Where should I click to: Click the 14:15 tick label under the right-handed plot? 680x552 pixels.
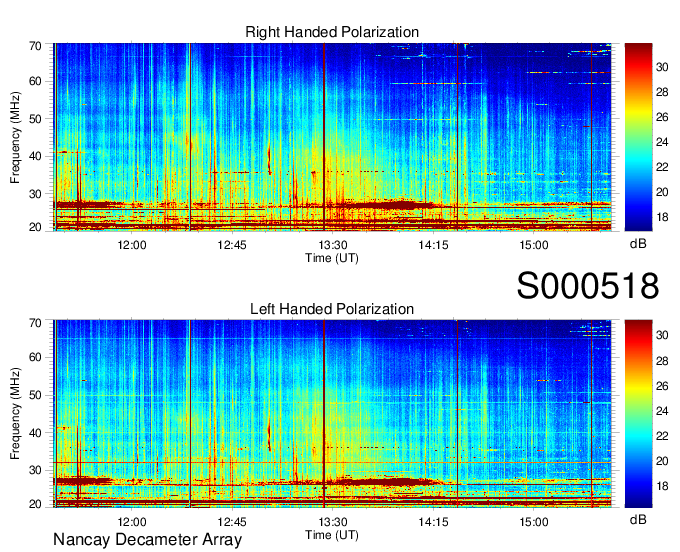(x=433, y=245)
